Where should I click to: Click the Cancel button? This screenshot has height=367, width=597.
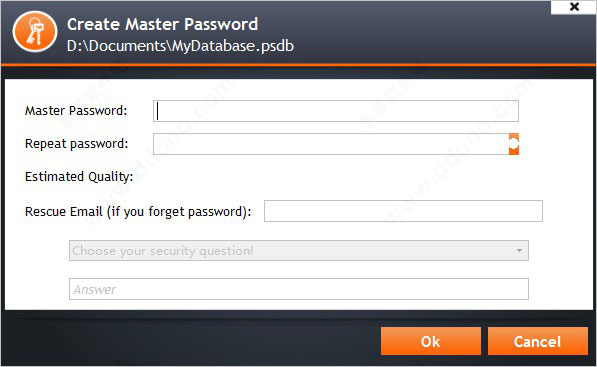[x=538, y=341]
